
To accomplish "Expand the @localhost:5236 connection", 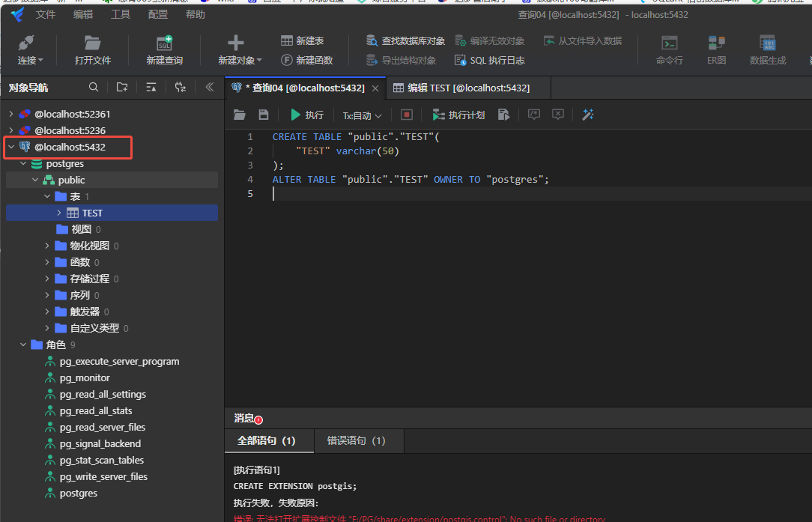I will (x=11, y=130).
